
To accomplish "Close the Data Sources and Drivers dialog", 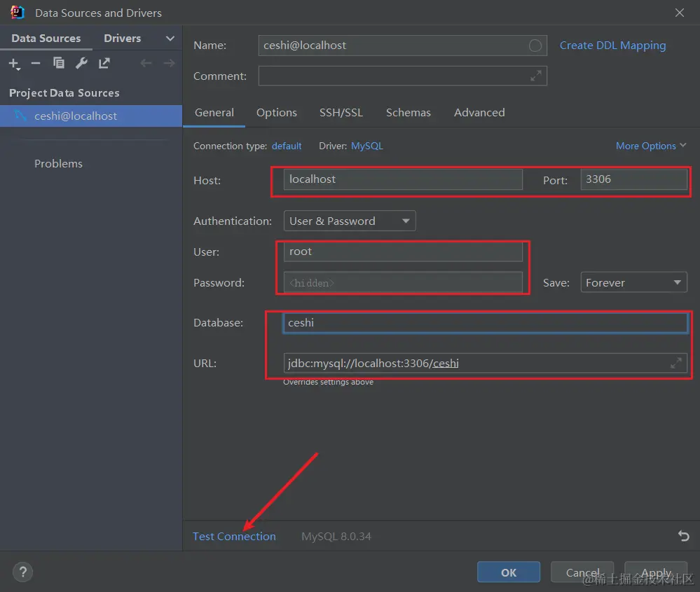I will [x=679, y=13].
